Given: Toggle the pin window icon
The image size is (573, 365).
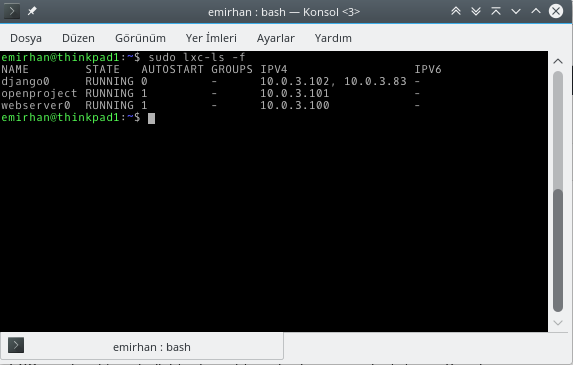Looking at the screenshot, I should click(x=32, y=11).
